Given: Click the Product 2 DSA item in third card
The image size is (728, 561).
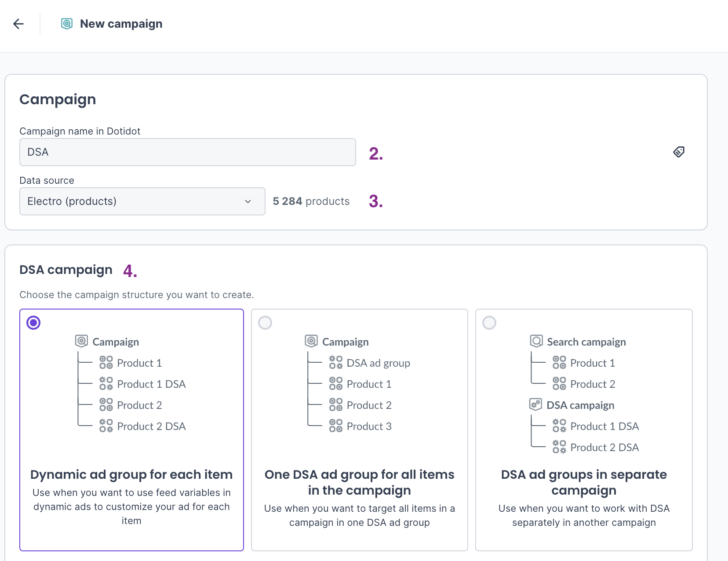Looking at the screenshot, I should click(x=604, y=447).
